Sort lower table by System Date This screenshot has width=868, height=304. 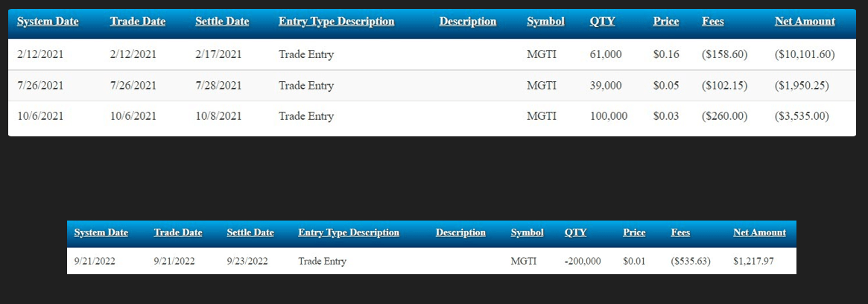click(x=101, y=233)
